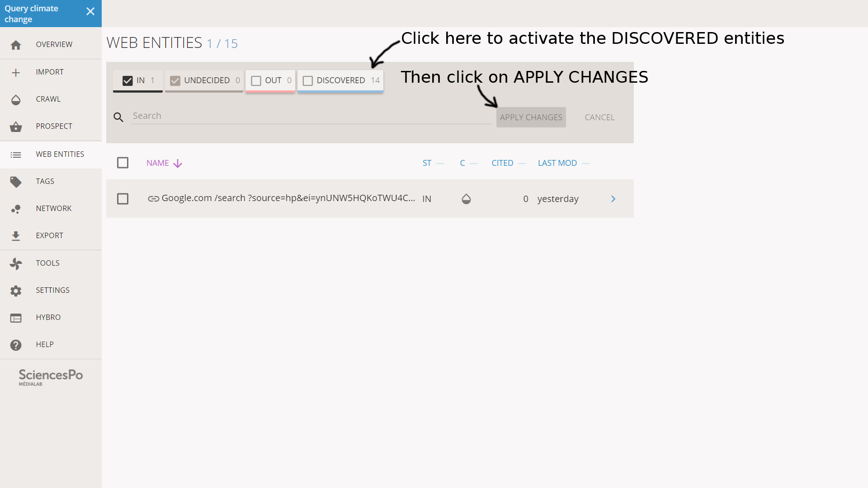This screenshot has width=868, height=488.
Task: Click the OVERVIEW navigation icon
Action: [x=15, y=45]
